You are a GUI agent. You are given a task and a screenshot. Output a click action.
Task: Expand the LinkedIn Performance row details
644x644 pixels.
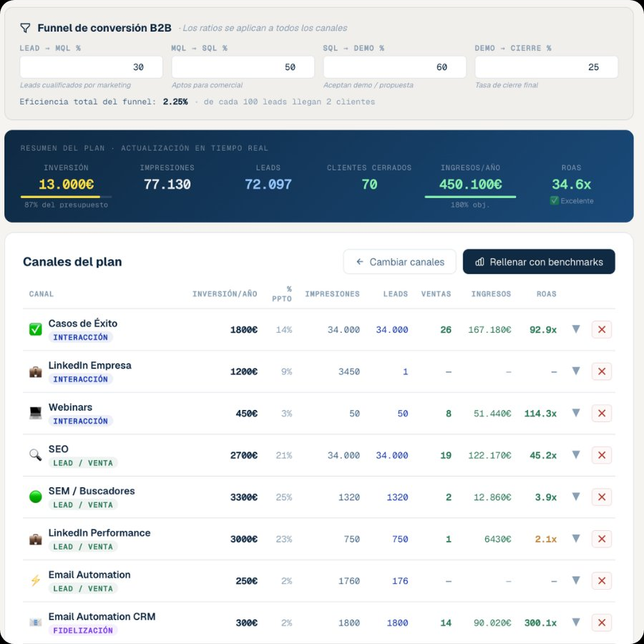click(576, 538)
